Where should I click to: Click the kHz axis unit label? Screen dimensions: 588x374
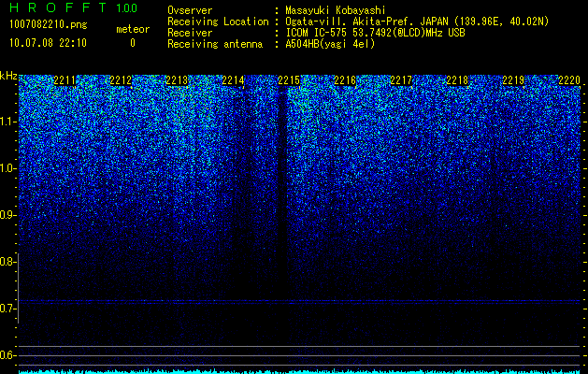(8, 76)
